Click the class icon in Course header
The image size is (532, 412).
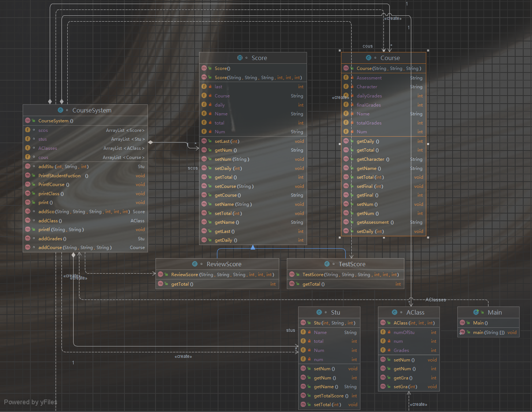point(368,58)
